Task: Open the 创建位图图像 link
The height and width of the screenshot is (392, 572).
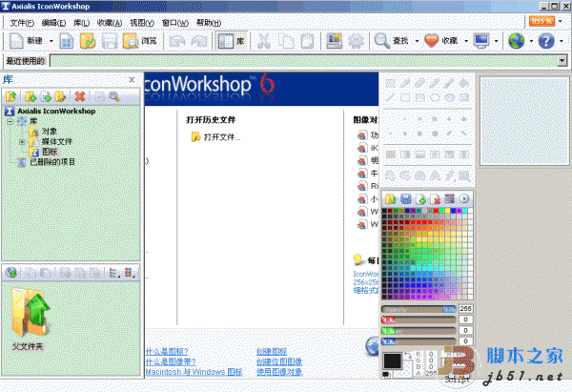Action: click(x=279, y=361)
